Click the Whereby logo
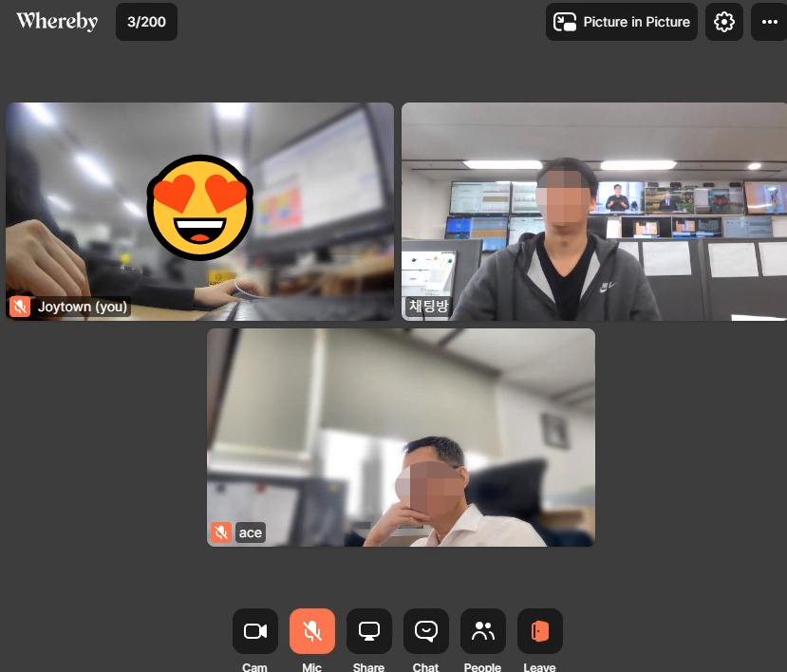This screenshot has height=672, width=787. point(57,22)
